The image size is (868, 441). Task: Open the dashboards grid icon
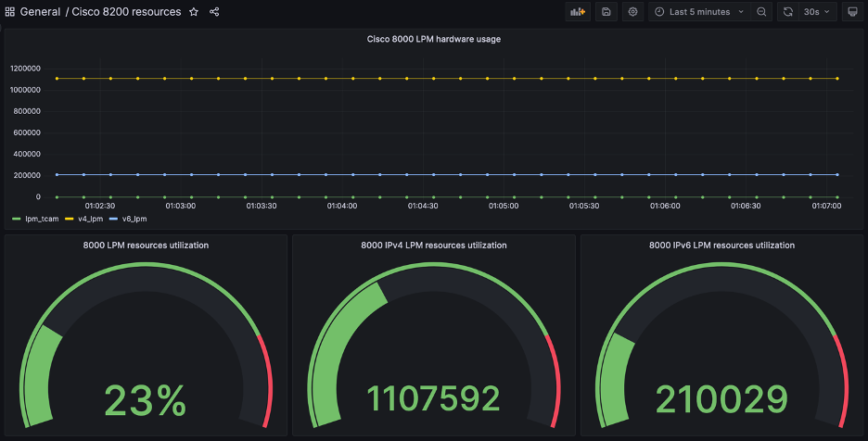point(10,12)
